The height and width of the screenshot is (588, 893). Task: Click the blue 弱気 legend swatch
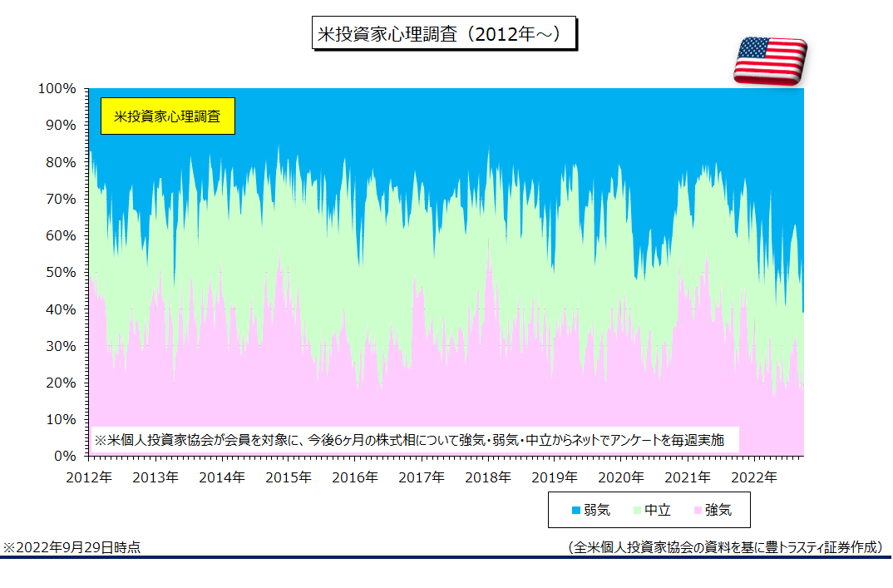click(575, 510)
